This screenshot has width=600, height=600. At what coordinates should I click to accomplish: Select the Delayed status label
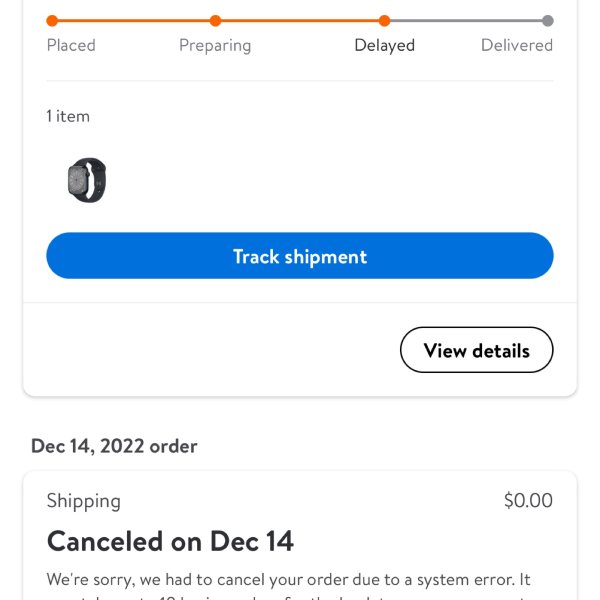pyautogui.click(x=384, y=45)
